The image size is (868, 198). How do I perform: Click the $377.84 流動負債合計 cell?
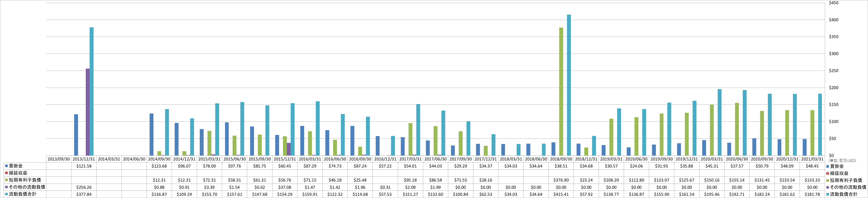pos(84,194)
